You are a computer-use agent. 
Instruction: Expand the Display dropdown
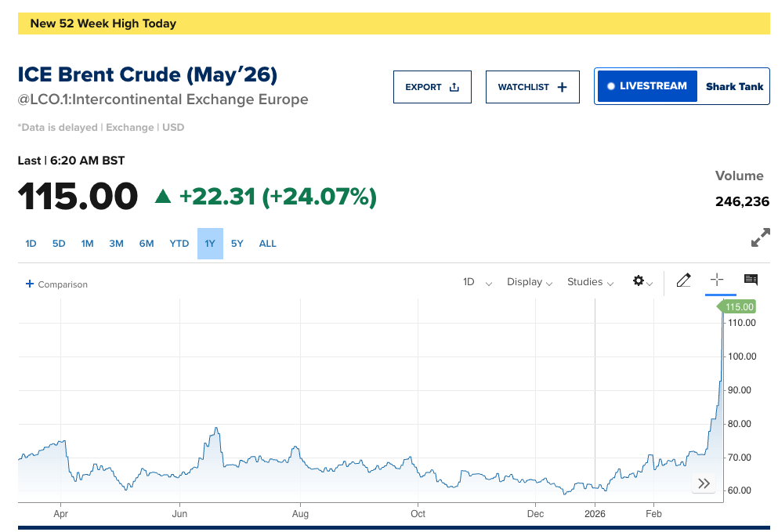tap(530, 282)
